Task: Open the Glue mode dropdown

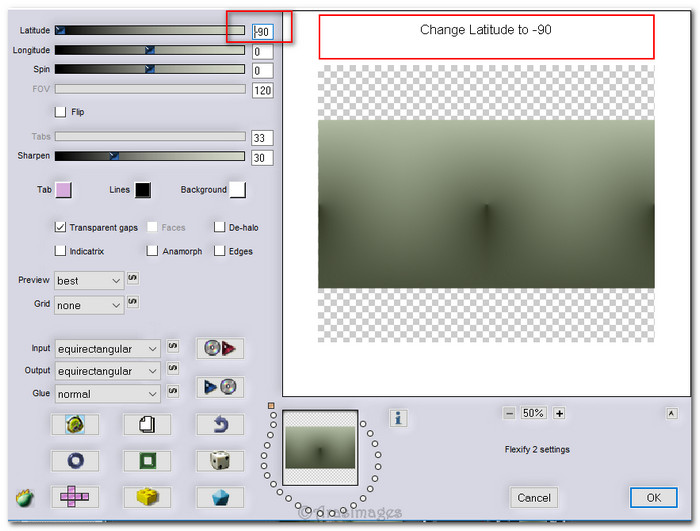Action: (107, 394)
